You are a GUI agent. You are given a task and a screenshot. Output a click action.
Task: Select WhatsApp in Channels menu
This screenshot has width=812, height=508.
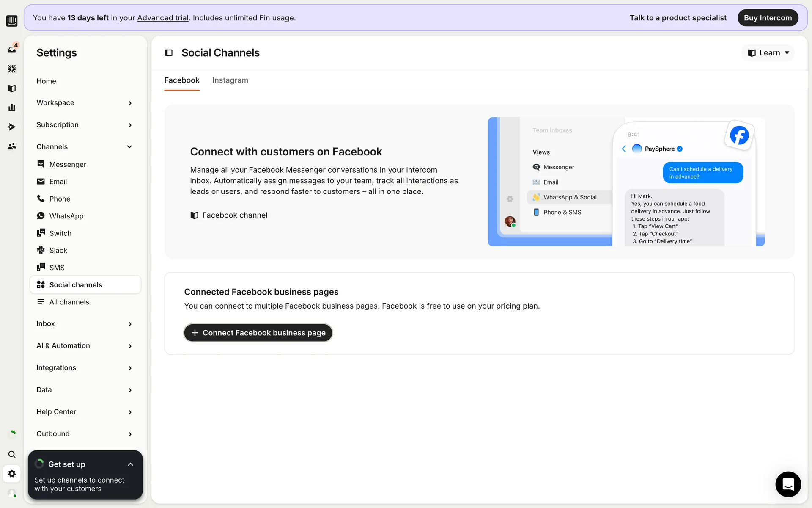point(66,216)
